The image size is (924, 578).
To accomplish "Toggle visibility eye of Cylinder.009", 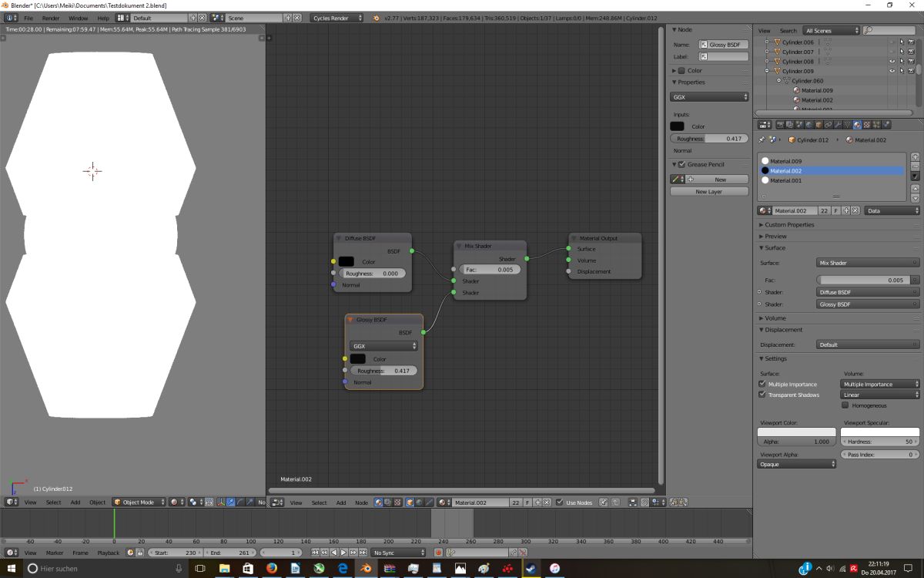I will click(x=892, y=71).
